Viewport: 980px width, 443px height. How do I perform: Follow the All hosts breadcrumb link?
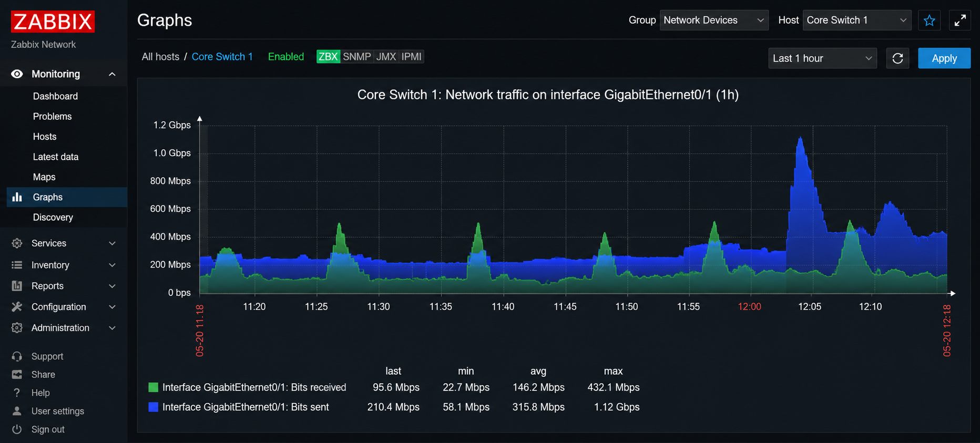[x=160, y=57]
